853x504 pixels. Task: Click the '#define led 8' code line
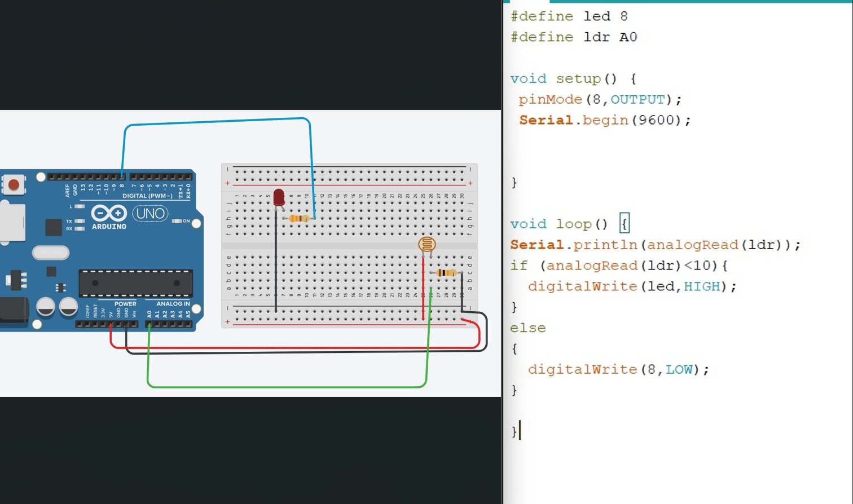pos(569,16)
